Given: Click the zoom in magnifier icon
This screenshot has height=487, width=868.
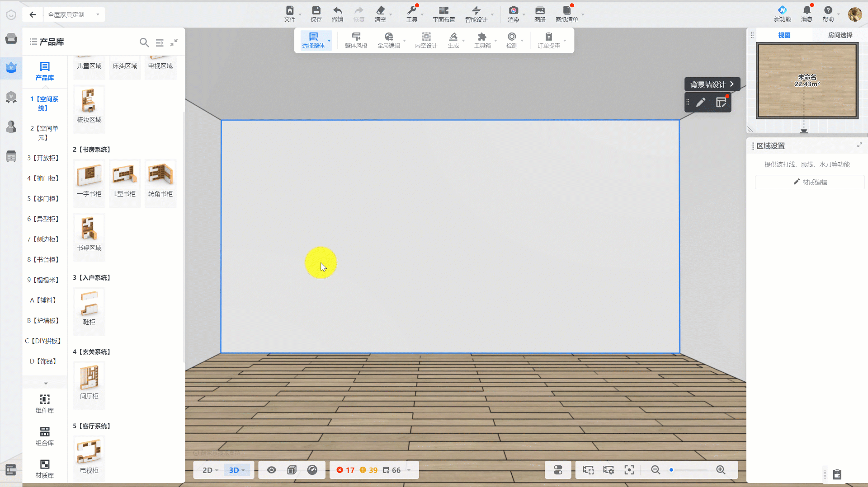Looking at the screenshot, I should point(721,470).
